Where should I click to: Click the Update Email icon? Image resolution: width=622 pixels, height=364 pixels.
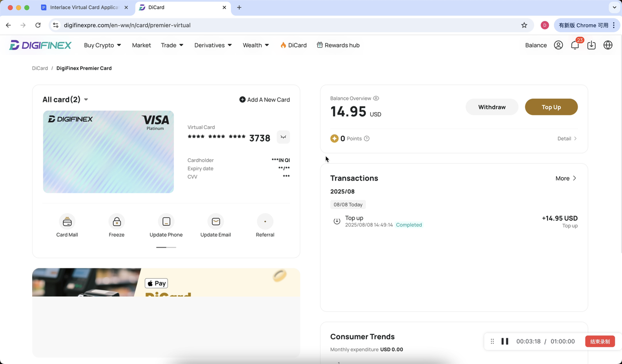click(x=215, y=221)
